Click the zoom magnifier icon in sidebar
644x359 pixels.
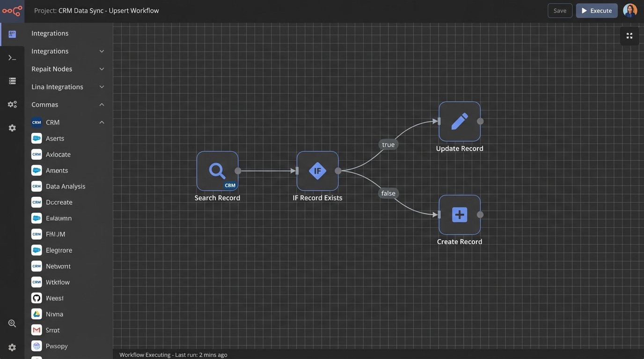12,323
